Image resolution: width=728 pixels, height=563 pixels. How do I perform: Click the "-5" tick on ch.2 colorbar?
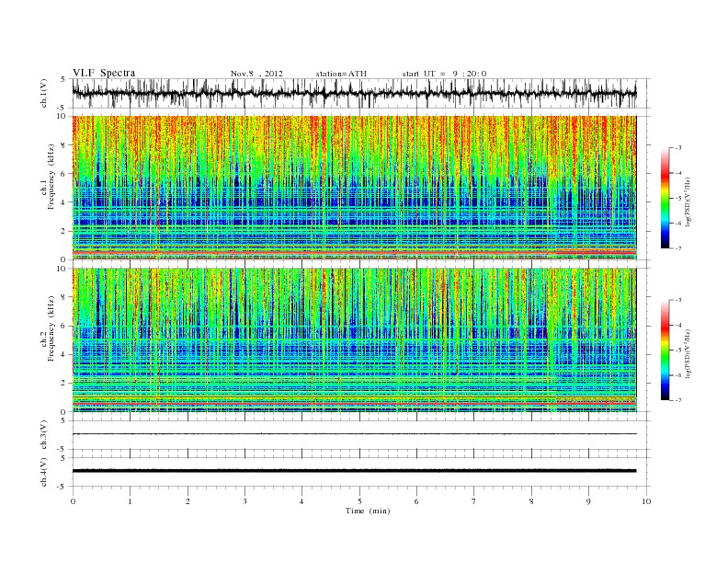pyautogui.click(x=677, y=350)
